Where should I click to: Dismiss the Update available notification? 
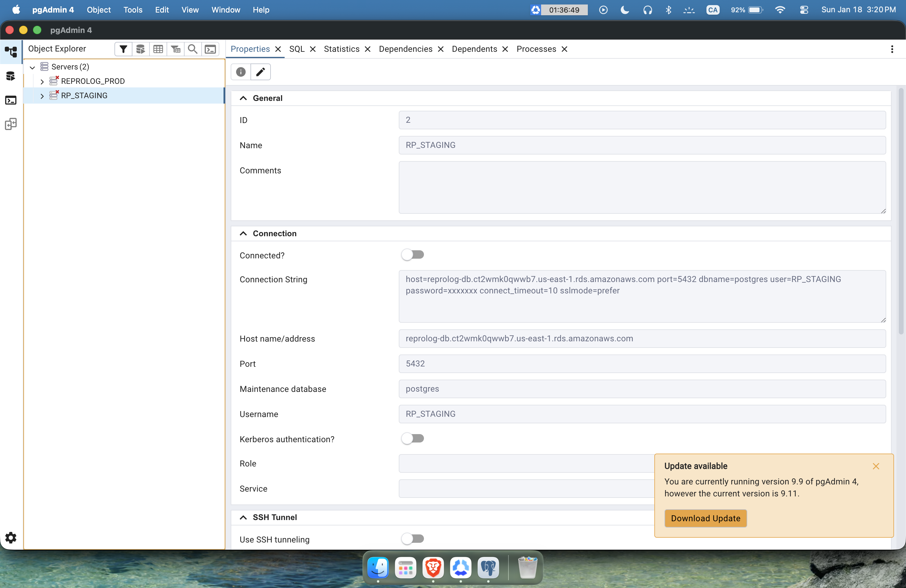tap(876, 466)
